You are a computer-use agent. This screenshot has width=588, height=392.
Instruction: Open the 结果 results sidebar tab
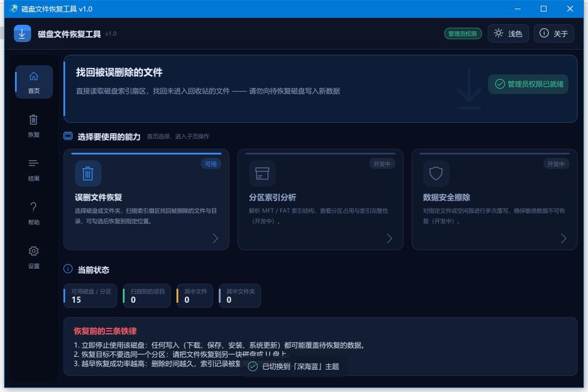34,169
